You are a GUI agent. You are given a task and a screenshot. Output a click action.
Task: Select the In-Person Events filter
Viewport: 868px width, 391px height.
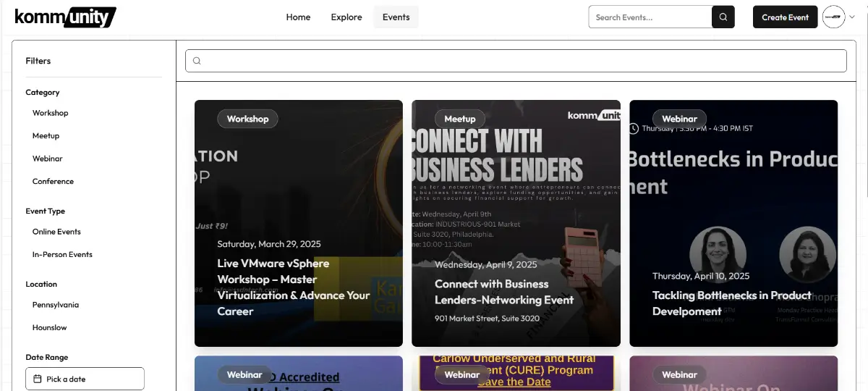pyautogui.click(x=63, y=254)
